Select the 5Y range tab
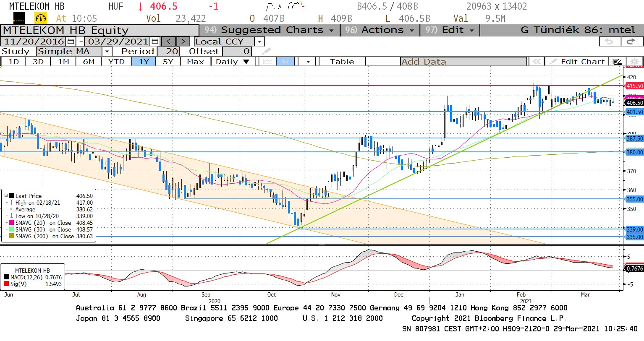The height and width of the screenshot is (341, 644). [168, 62]
